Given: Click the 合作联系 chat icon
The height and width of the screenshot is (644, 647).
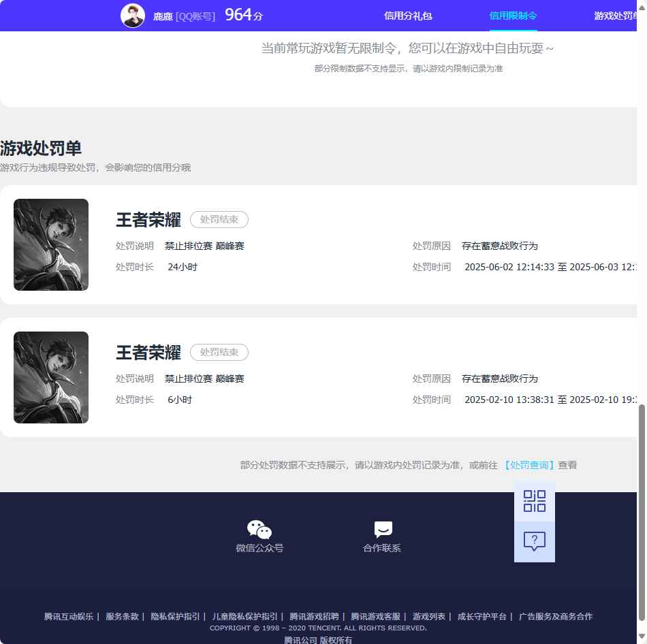Looking at the screenshot, I should coord(383,530).
